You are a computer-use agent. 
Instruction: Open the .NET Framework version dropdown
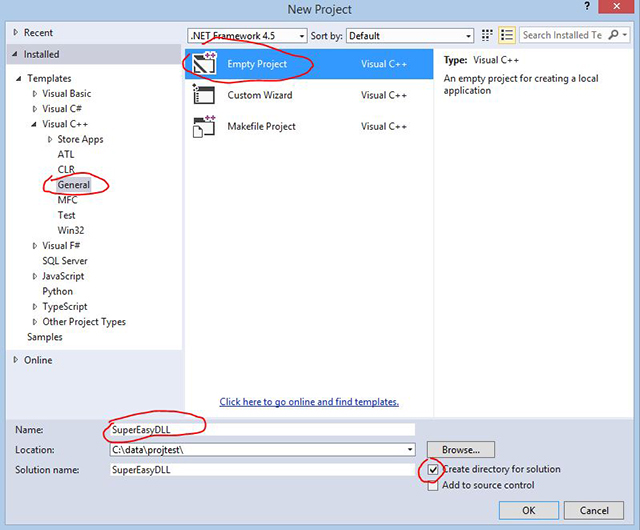click(x=247, y=36)
